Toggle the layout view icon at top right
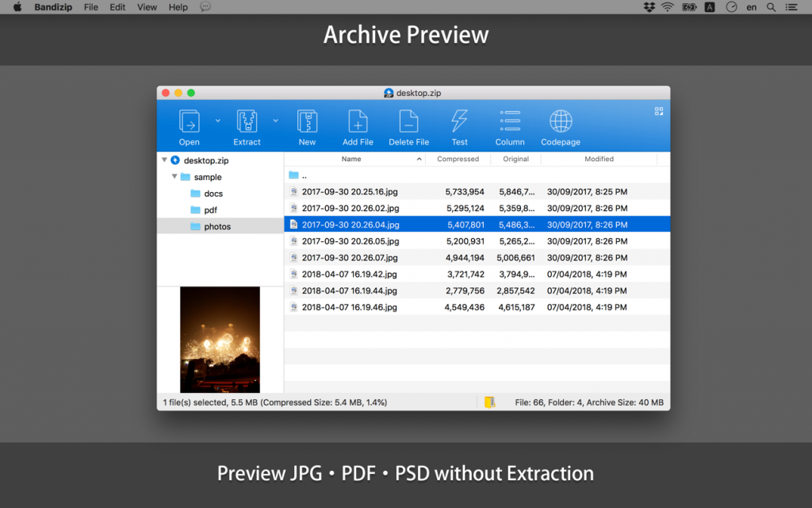The width and height of the screenshot is (812, 508). pyautogui.click(x=658, y=112)
